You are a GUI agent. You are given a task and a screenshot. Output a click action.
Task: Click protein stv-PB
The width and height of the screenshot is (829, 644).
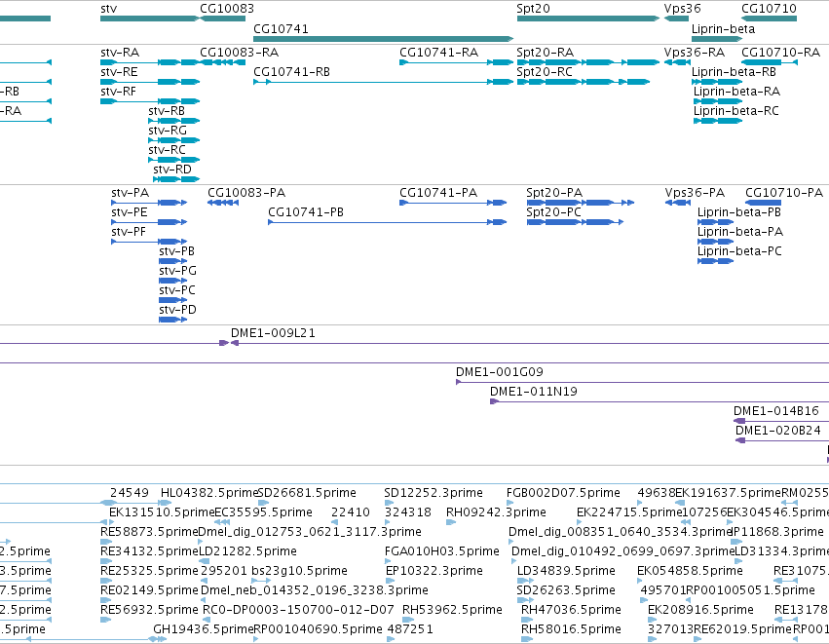click(x=172, y=261)
